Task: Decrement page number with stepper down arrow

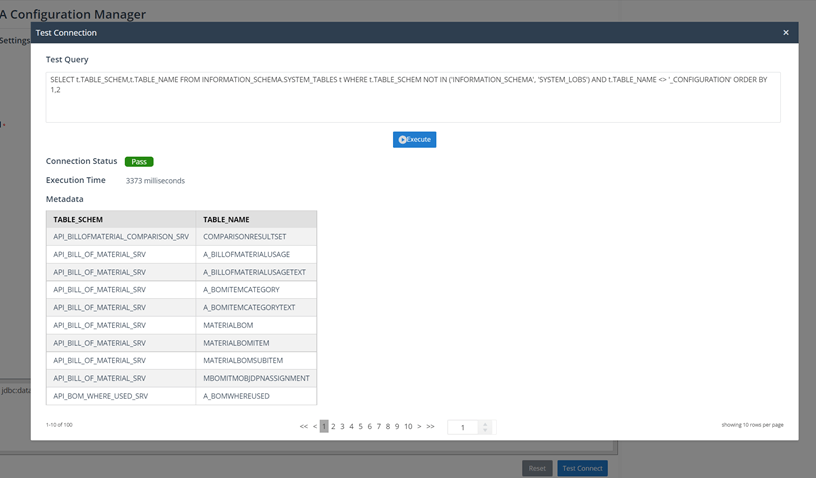Action: tap(485, 430)
